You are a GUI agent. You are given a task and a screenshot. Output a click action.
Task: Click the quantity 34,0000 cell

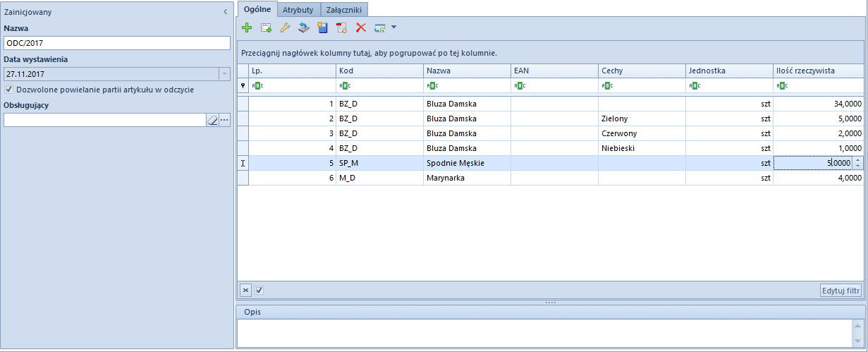(x=819, y=104)
